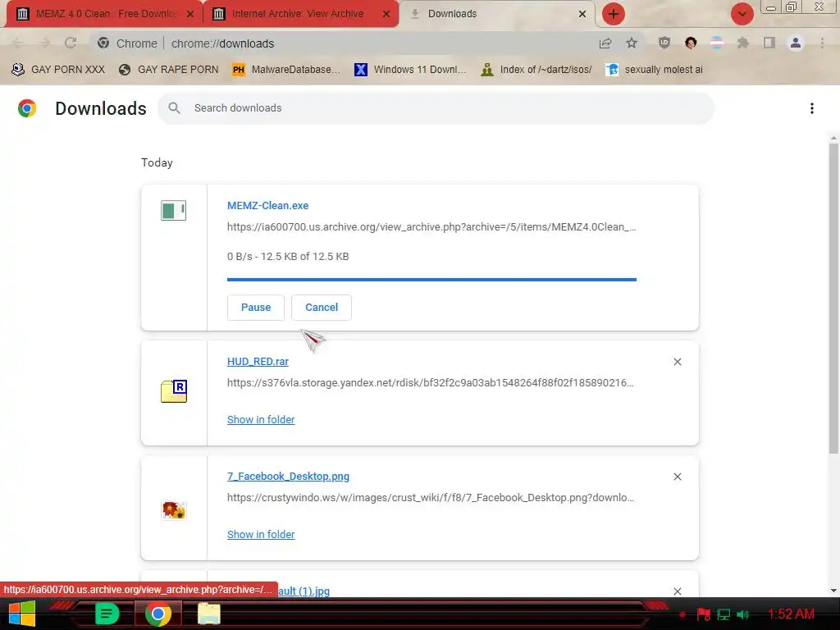Open the Chrome profile avatar
Screen dimensions: 840x630
pyautogui.click(x=796, y=43)
